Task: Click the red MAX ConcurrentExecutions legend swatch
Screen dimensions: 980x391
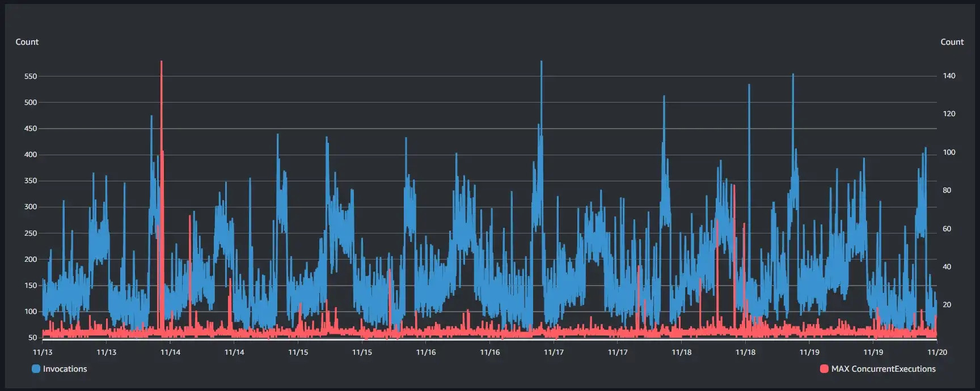Action: pos(824,369)
